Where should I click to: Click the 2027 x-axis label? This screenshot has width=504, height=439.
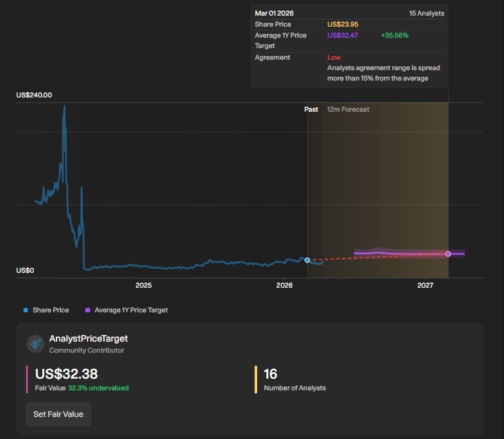click(425, 286)
